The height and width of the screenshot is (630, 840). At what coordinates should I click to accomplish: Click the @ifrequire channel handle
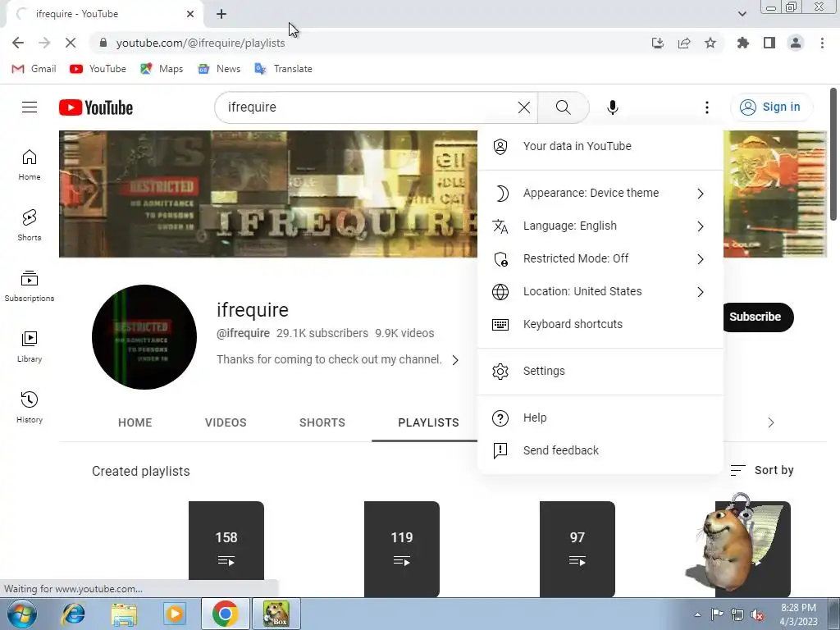click(243, 333)
